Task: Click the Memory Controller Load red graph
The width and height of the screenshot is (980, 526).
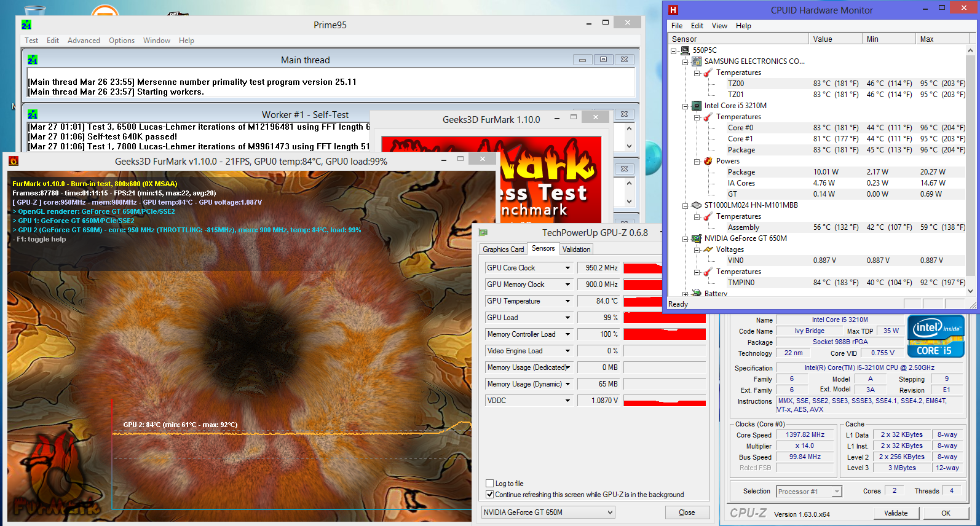Action: pyautogui.click(x=665, y=334)
